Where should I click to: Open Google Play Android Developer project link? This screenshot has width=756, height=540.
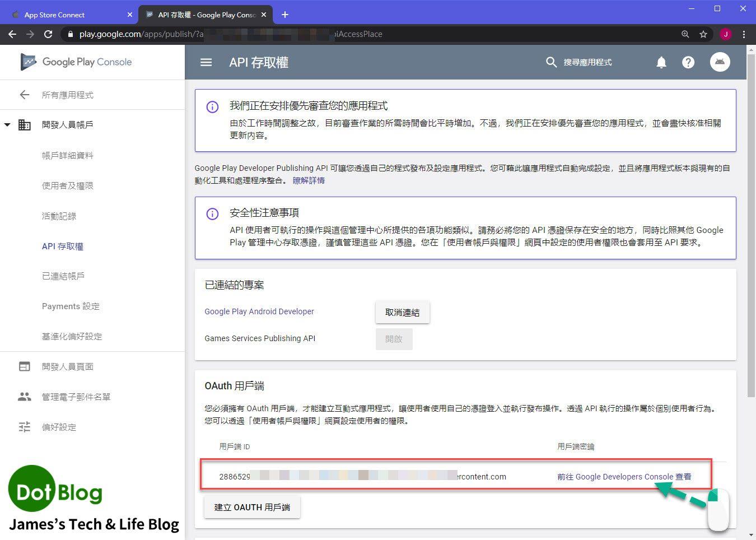[259, 311]
